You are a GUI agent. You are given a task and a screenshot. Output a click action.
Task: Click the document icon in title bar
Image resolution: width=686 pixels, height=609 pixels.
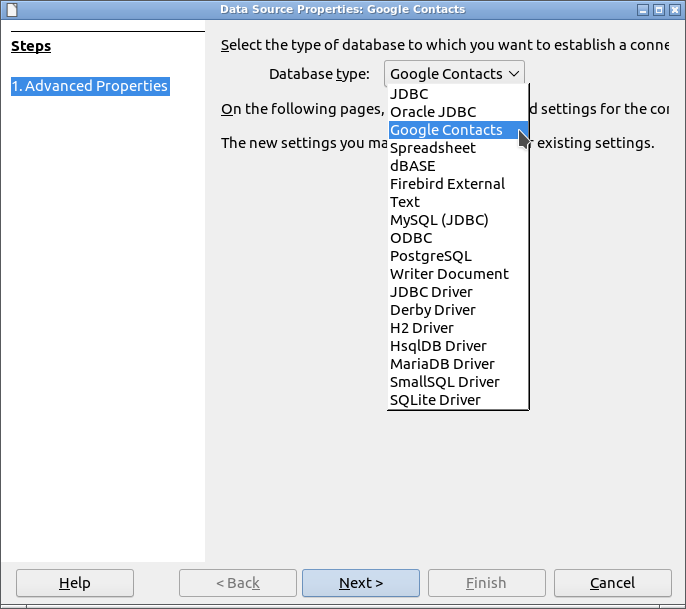pyautogui.click(x=12, y=9)
